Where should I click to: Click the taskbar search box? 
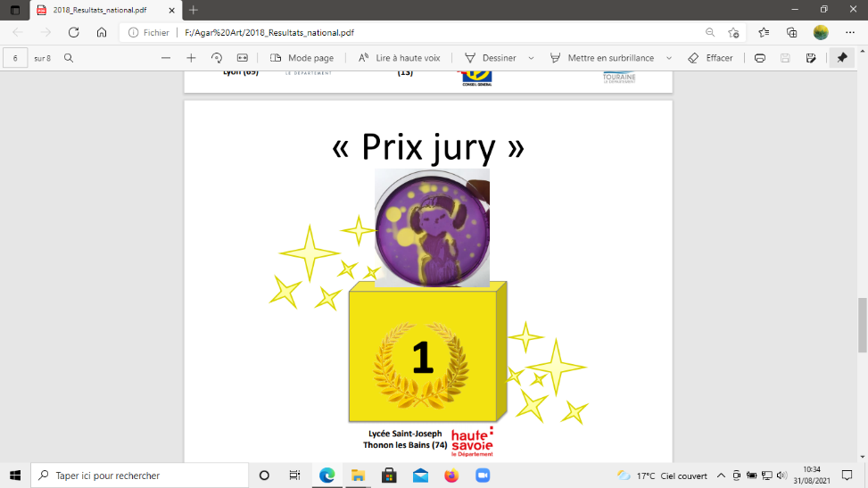[139, 476]
